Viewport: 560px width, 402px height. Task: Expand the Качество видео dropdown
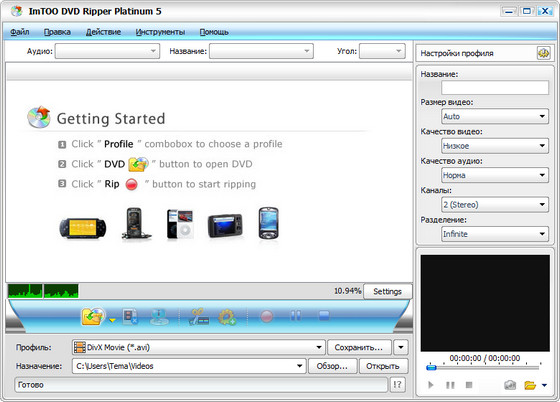495,146
